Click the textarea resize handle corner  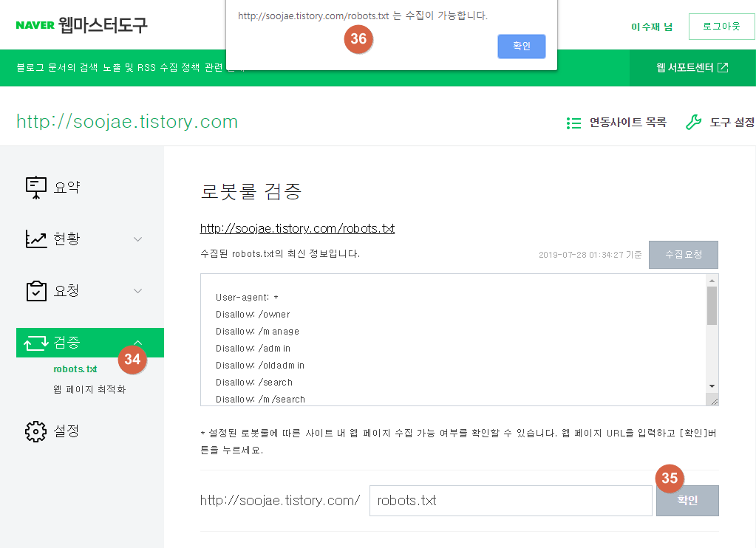tap(714, 402)
